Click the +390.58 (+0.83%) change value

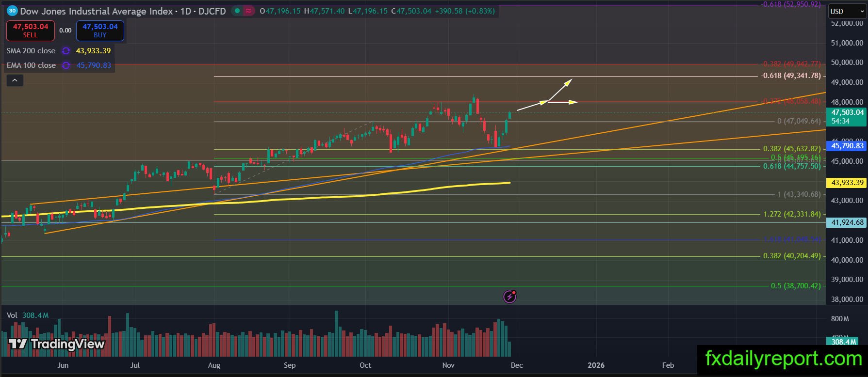[x=464, y=11]
